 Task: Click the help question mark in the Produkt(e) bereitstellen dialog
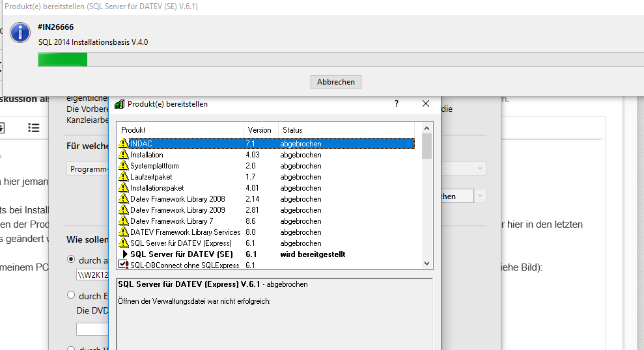(x=397, y=104)
